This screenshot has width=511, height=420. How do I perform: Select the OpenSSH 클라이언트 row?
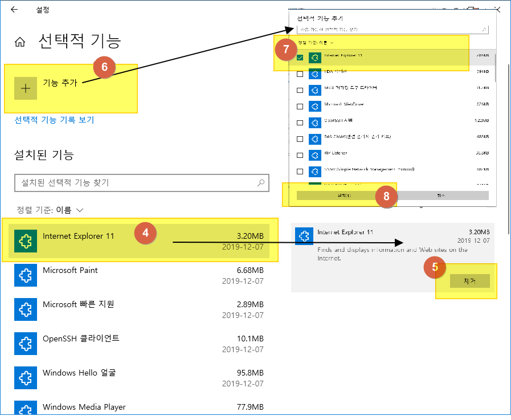(139, 344)
